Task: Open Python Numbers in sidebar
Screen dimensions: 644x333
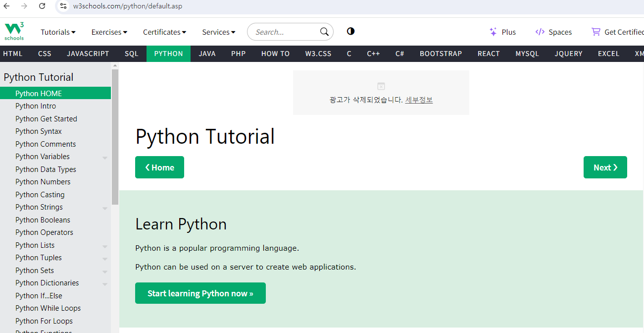Action: pos(55,182)
